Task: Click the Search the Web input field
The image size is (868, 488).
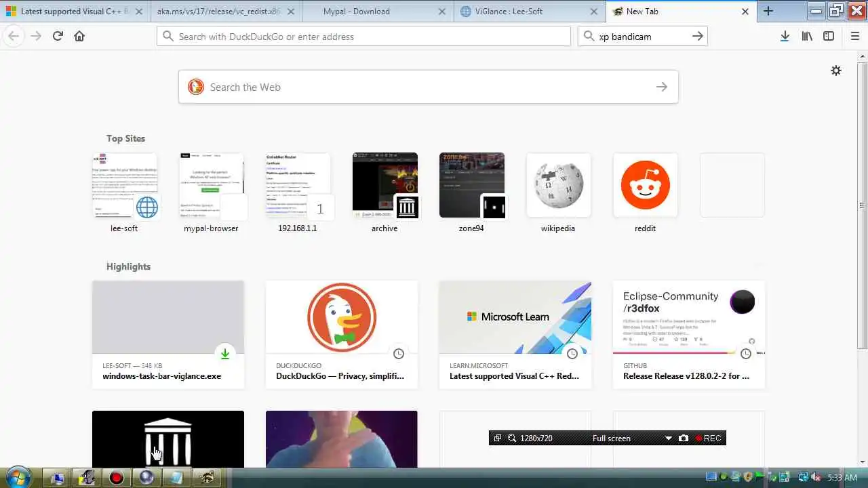Action: click(429, 87)
